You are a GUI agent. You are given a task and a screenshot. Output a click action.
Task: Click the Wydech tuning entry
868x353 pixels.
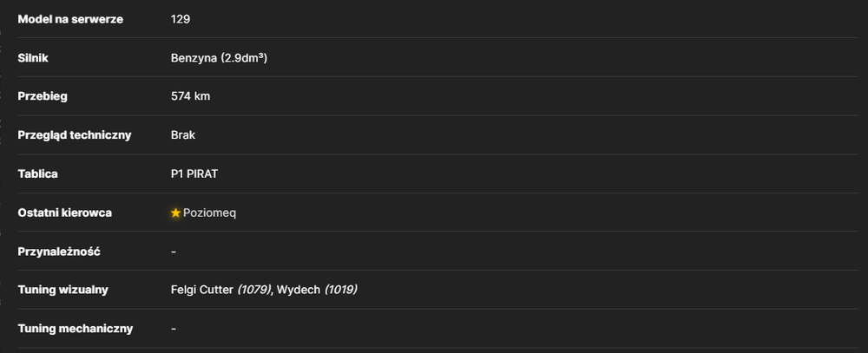(x=299, y=290)
